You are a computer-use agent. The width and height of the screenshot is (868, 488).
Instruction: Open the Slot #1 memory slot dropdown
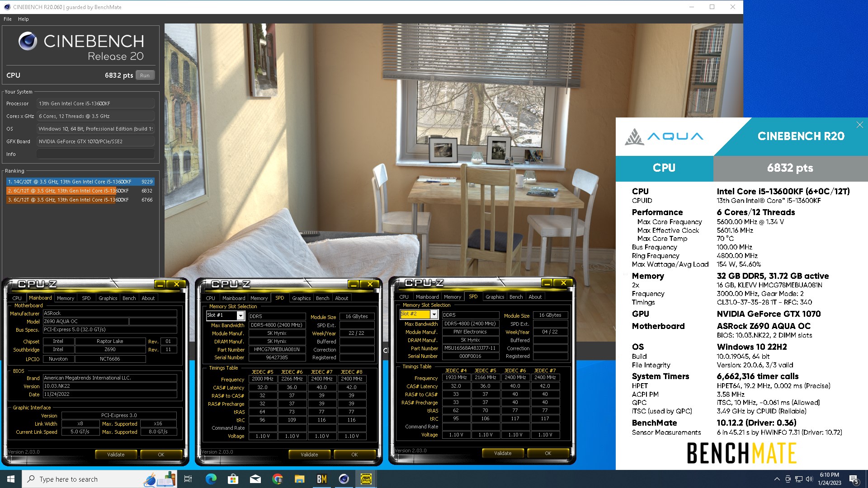pos(241,316)
